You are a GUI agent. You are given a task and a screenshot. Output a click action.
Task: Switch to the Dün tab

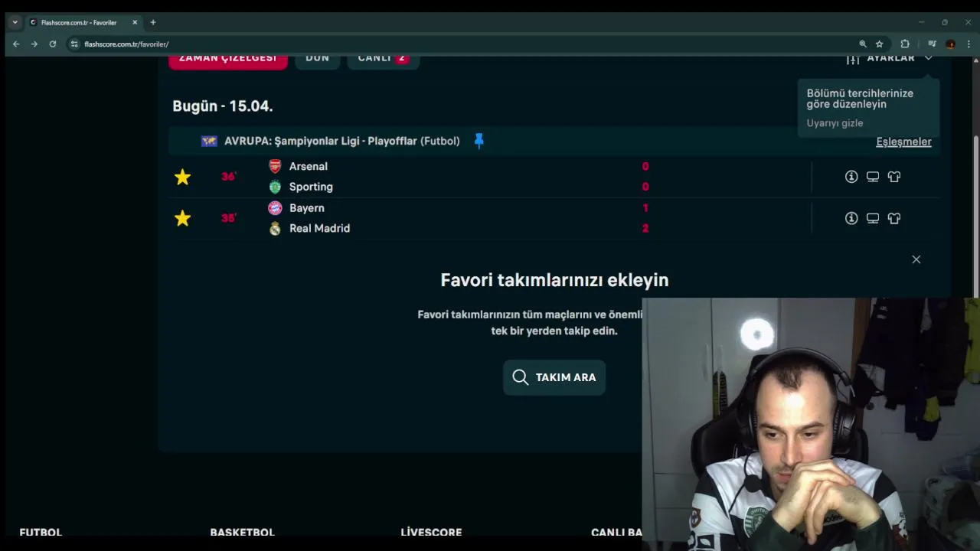318,59
